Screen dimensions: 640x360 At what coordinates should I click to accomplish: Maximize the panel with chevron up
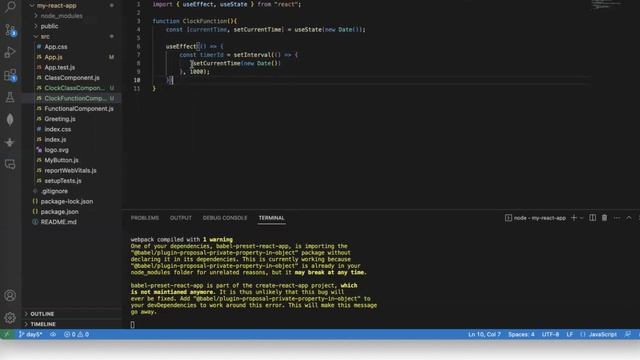pos(629,218)
